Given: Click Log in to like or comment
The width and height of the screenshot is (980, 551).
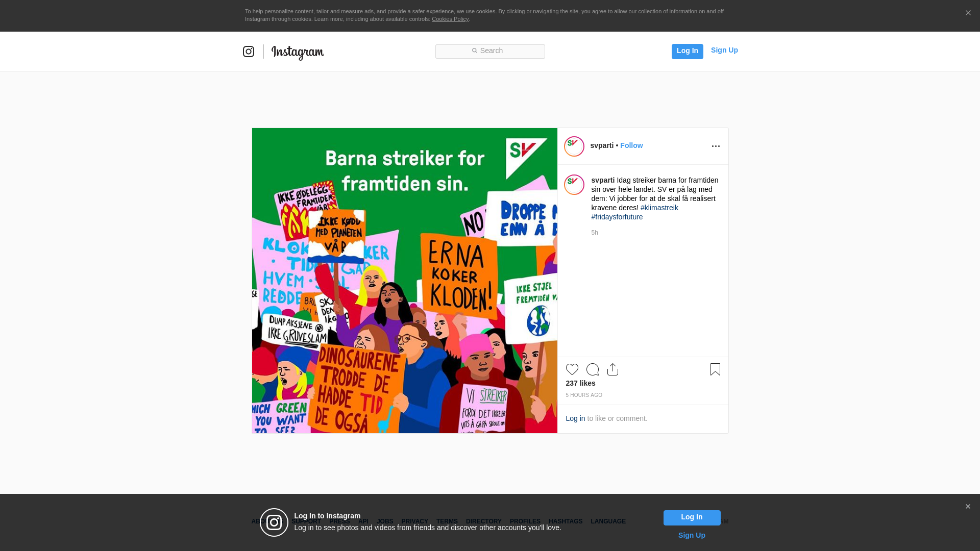Looking at the screenshot, I should 575,418.
